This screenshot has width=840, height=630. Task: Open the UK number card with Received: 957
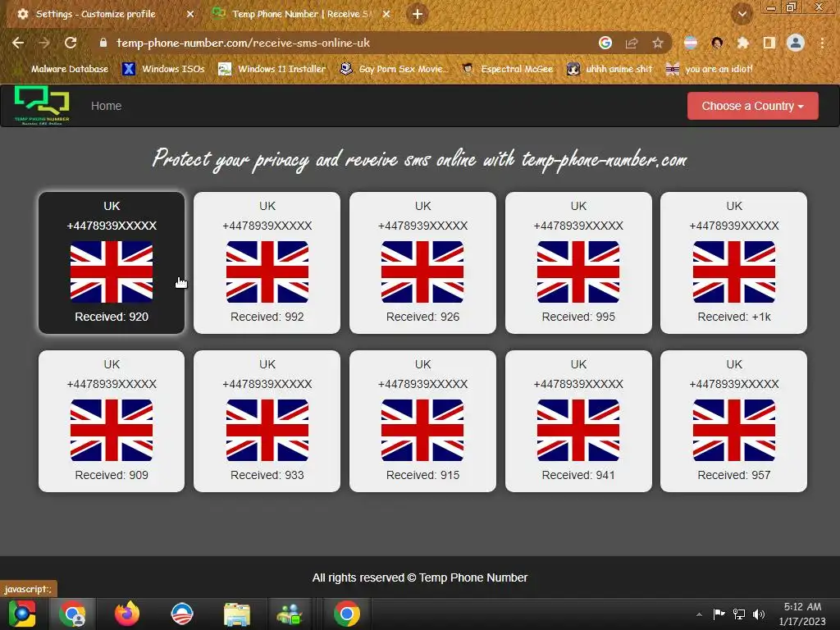coord(734,421)
